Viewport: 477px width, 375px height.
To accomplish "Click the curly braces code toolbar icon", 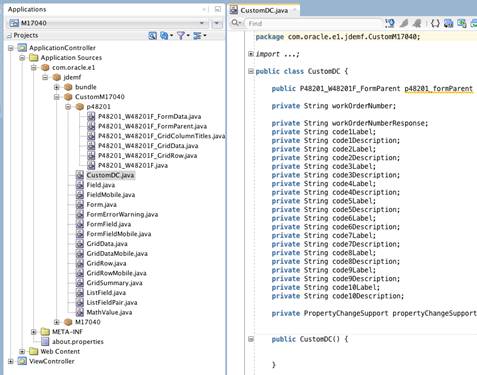I will tap(435, 23).
